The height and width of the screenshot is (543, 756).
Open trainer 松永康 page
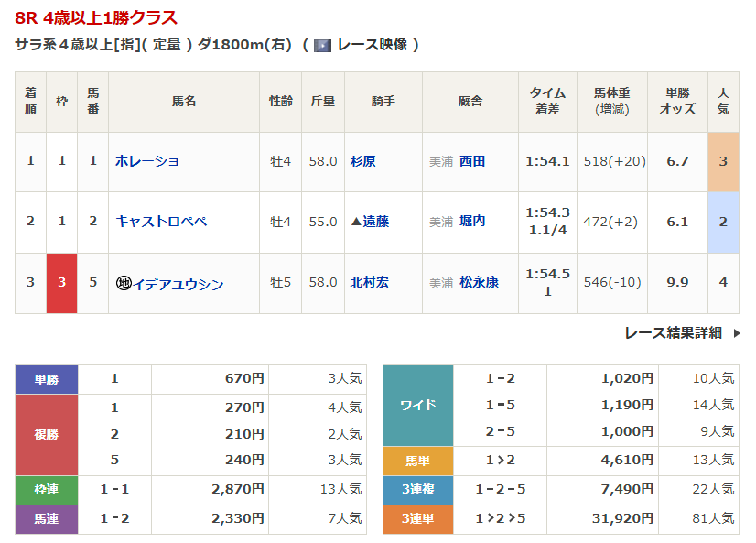point(479,283)
